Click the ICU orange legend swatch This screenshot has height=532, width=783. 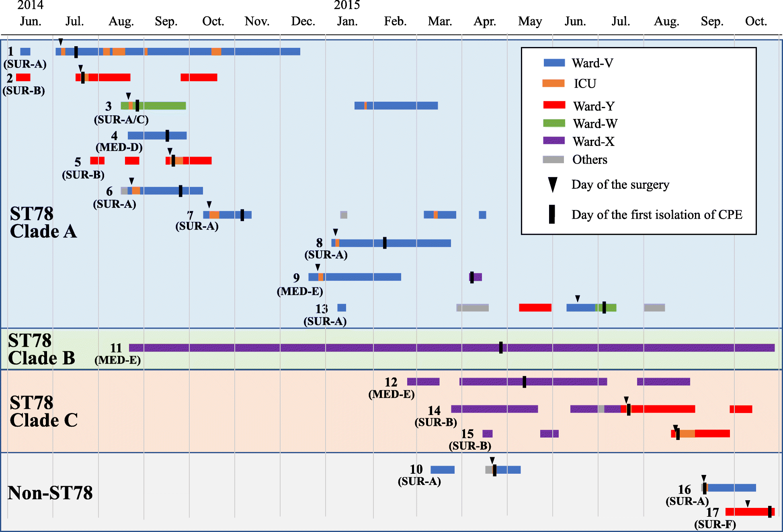553,83
